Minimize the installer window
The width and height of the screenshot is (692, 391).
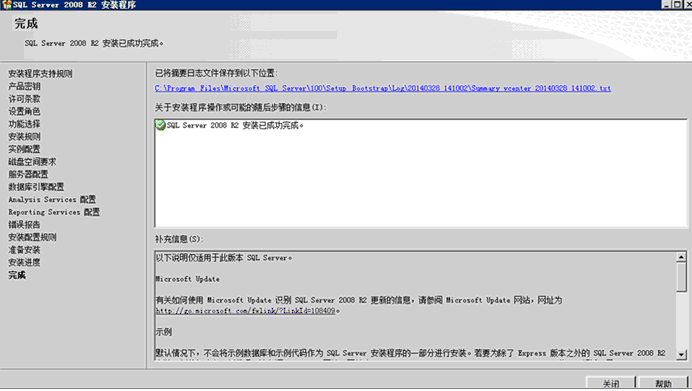(x=667, y=5)
